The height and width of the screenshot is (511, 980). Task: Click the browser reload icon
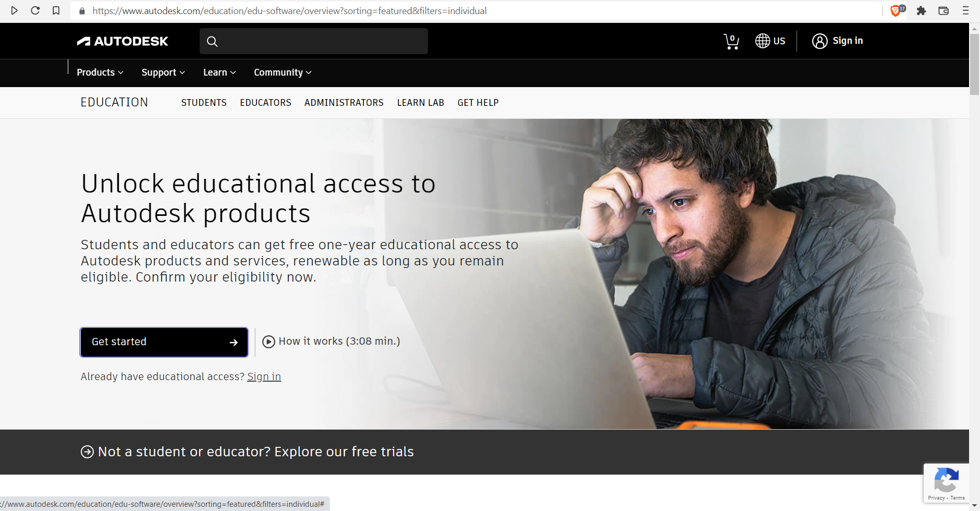coord(35,10)
